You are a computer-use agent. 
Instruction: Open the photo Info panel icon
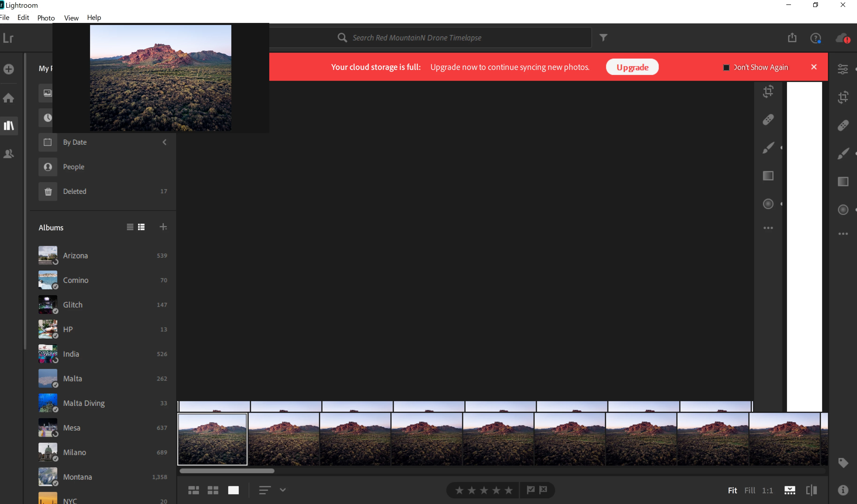(x=843, y=490)
